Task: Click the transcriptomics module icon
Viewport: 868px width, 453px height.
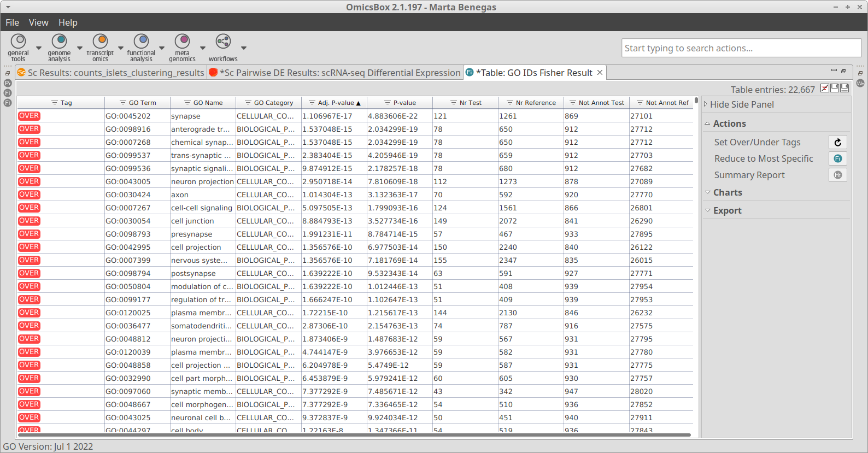Action: coord(100,42)
